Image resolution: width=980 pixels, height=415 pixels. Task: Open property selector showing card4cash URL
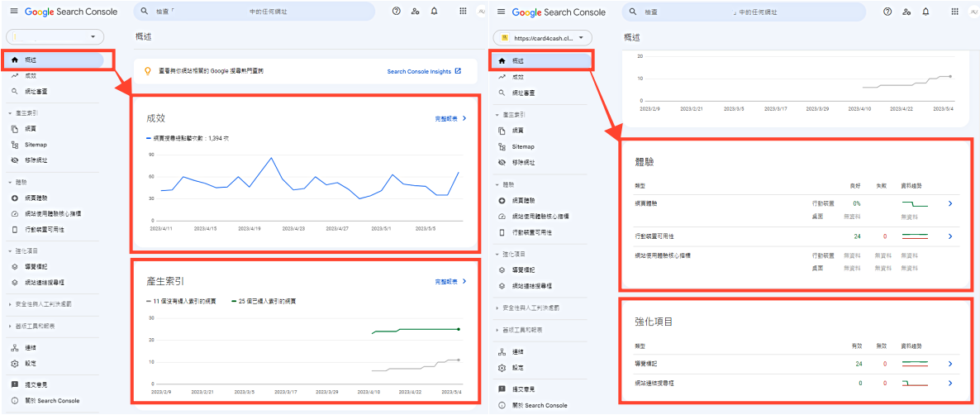tap(543, 38)
